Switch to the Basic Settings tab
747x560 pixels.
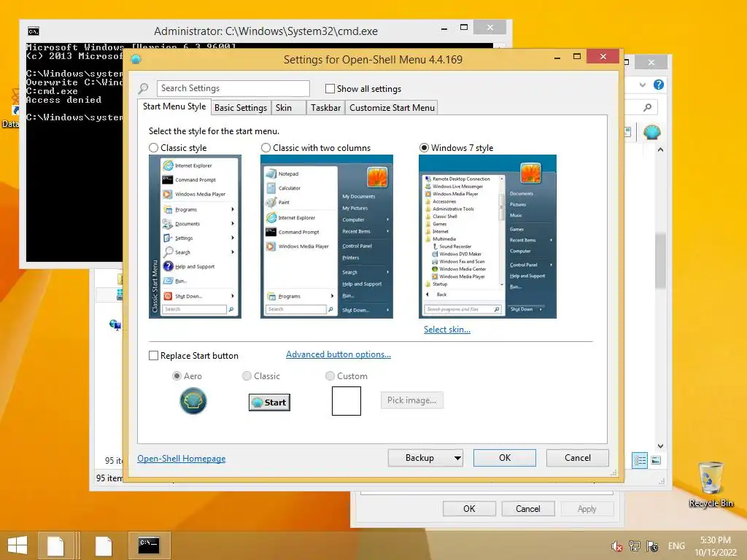coord(241,108)
